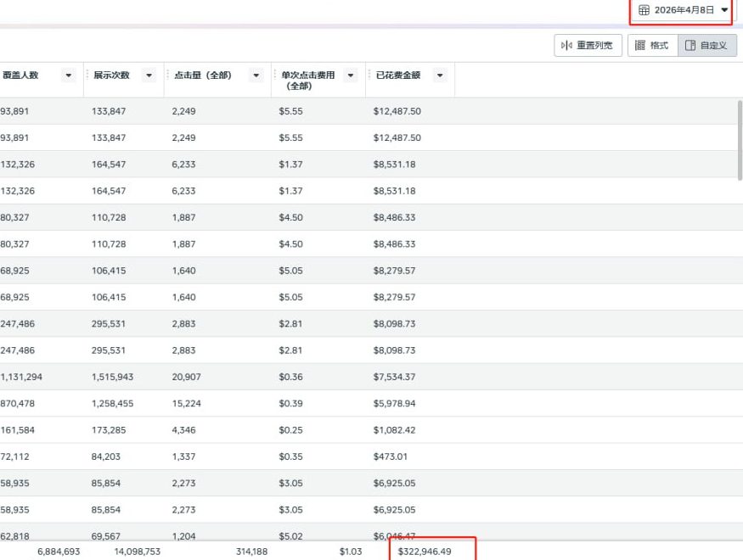
Task: Click the cost per click cell $0.36
Action: (290, 377)
